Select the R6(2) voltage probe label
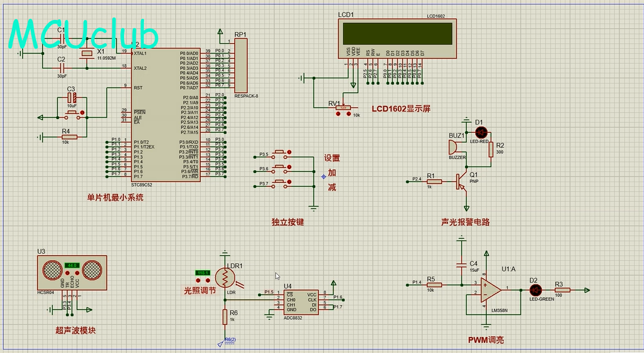The height and width of the screenshot is (353, 644). pos(229,340)
